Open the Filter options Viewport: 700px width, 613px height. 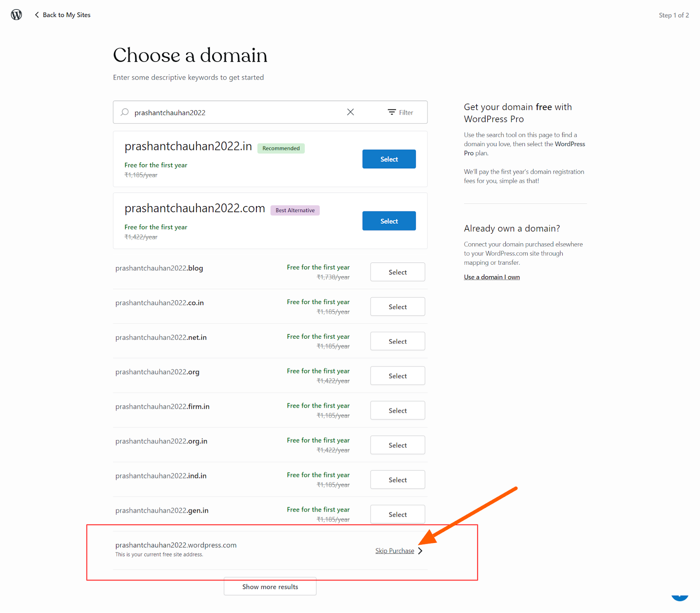click(x=400, y=112)
